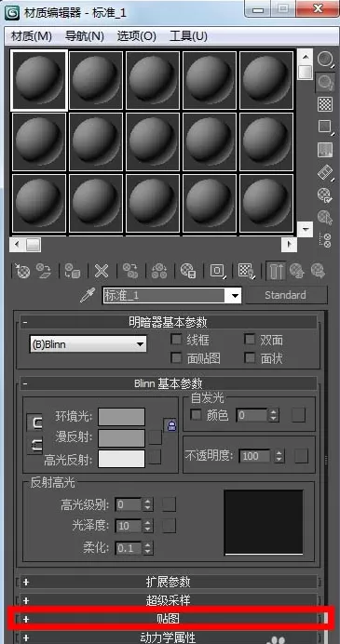
Task: Expand the 贴图 rollout
Action: pyautogui.click(x=169, y=619)
